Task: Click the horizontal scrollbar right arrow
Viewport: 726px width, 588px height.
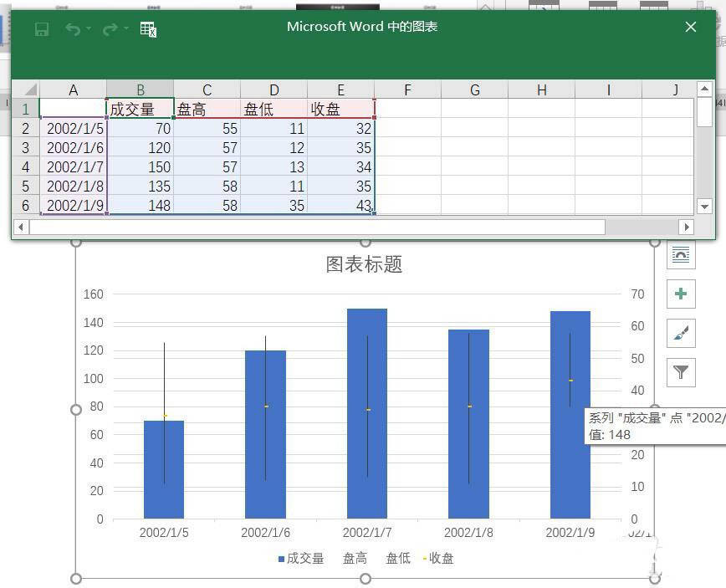Action: tap(687, 226)
